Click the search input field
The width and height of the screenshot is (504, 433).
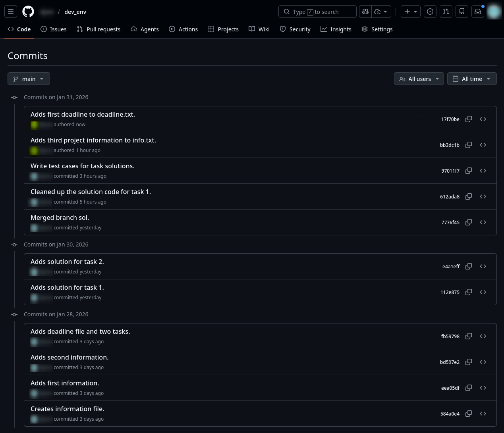click(317, 12)
